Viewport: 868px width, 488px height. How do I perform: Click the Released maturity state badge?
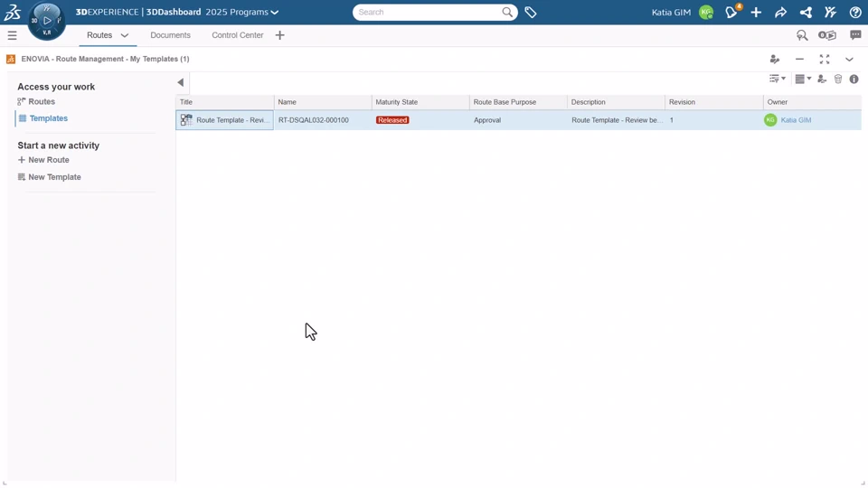click(392, 120)
